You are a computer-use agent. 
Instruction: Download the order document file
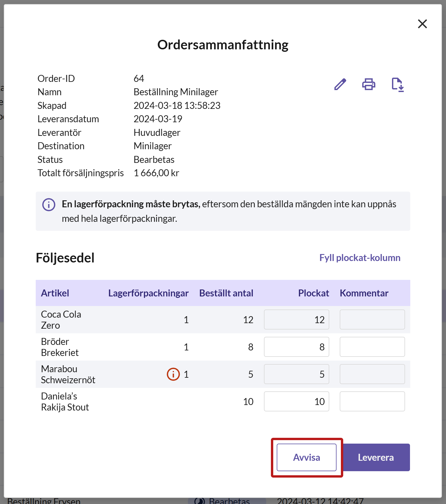pyautogui.click(x=398, y=85)
